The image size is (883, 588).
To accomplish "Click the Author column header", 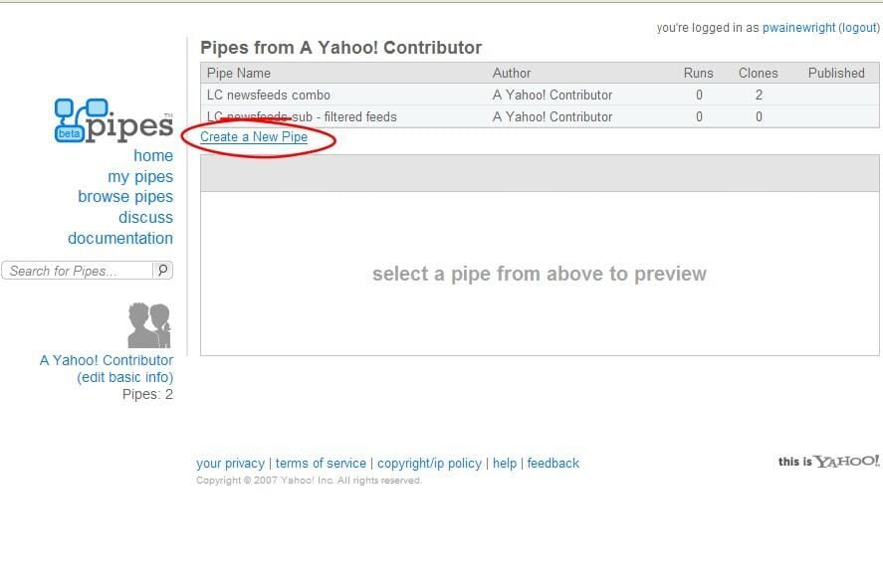I will pyautogui.click(x=512, y=74).
